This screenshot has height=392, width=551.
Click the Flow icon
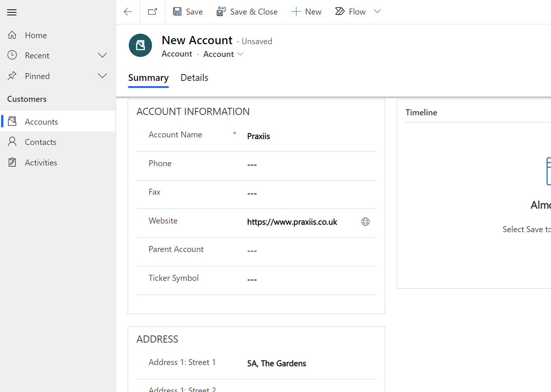[x=340, y=12]
